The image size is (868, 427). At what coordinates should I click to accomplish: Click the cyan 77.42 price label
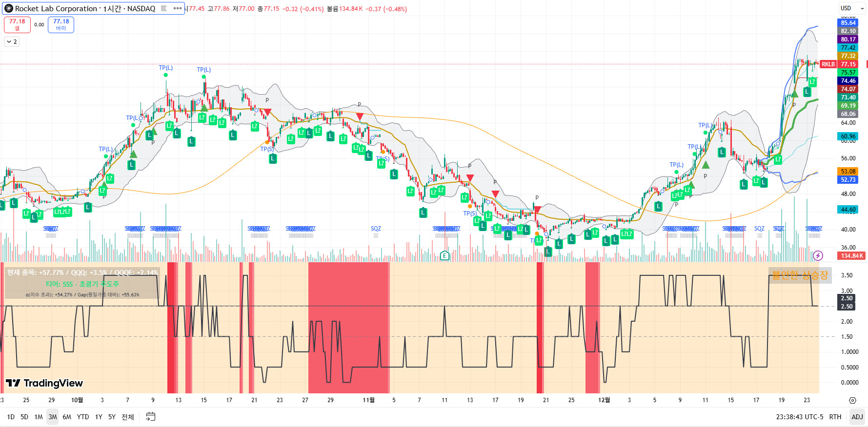coord(848,48)
